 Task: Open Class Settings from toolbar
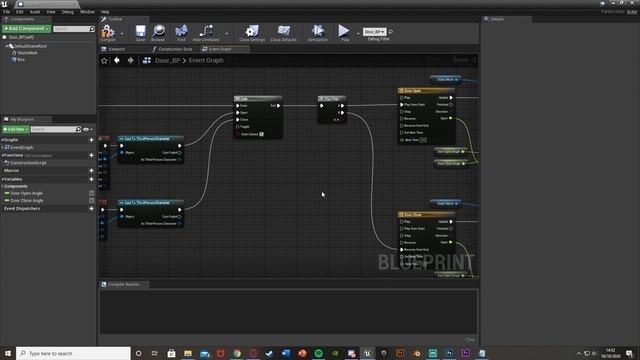(x=252, y=33)
